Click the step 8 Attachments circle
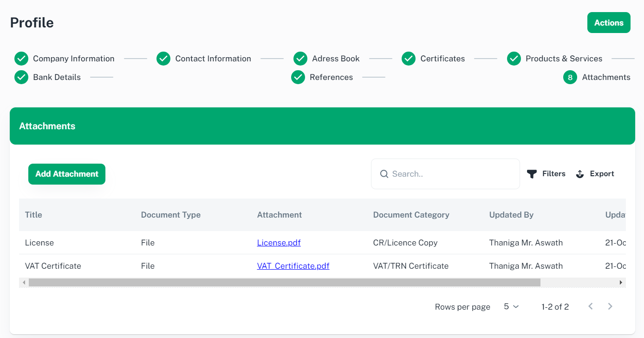644x338 pixels. pyautogui.click(x=570, y=77)
